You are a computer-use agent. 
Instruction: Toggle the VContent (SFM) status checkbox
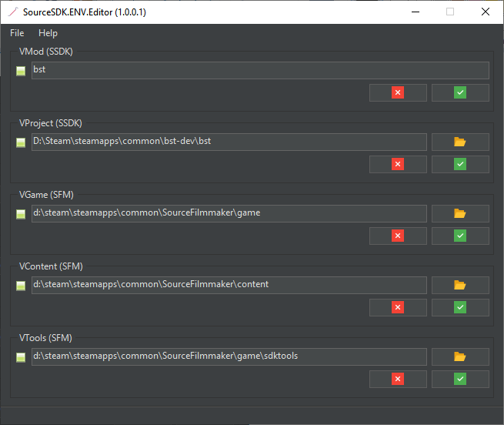tap(21, 286)
